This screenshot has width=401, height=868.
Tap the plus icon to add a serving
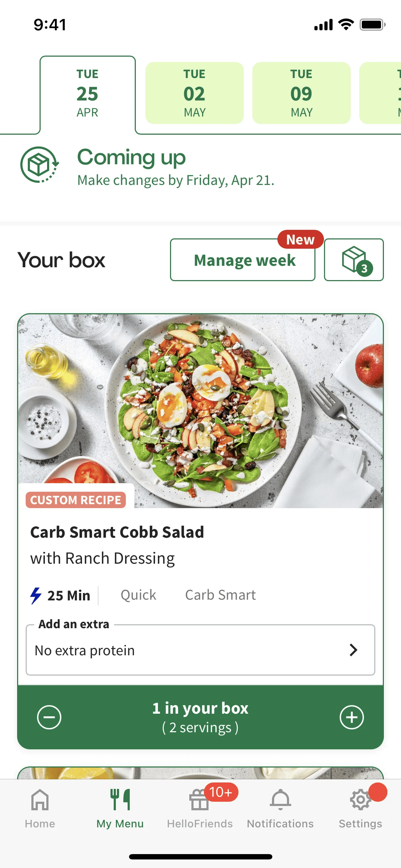[351, 717]
